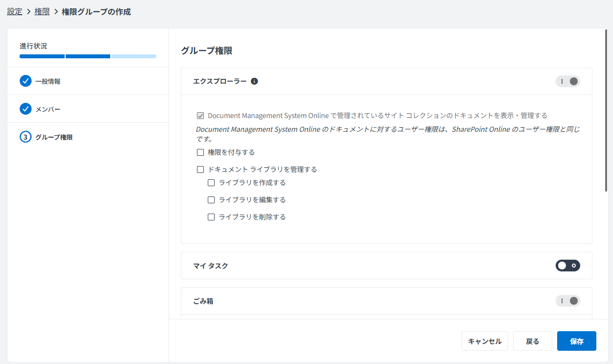The image size is (613, 364).
Task: Check the 権限を付与する checkbox
Action: [200, 152]
